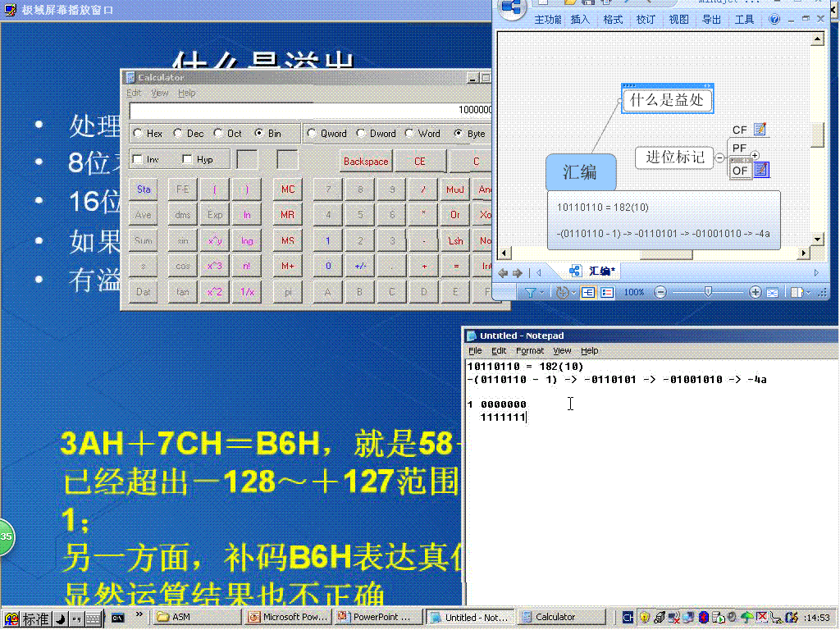Open the Notepad File menu
The image size is (840, 630).
475,350
